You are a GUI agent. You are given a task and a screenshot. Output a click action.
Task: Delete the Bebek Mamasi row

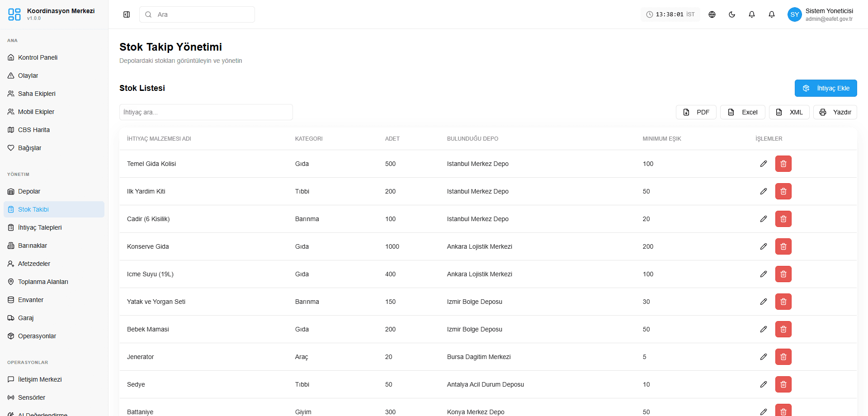783,329
